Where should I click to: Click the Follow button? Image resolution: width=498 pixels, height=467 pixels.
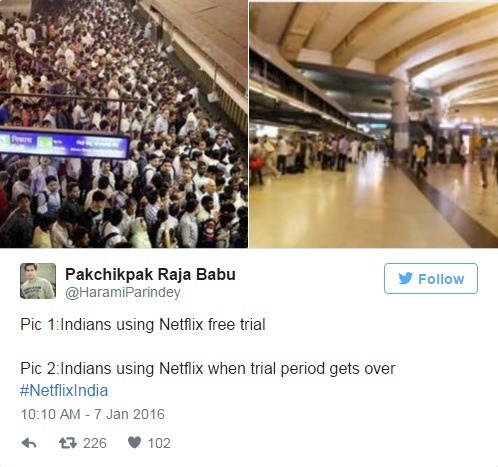431,278
